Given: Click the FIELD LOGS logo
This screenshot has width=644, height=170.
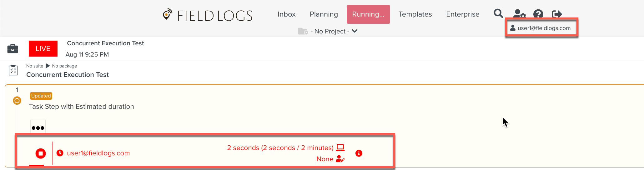Looking at the screenshot, I should click(x=208, y=15).
